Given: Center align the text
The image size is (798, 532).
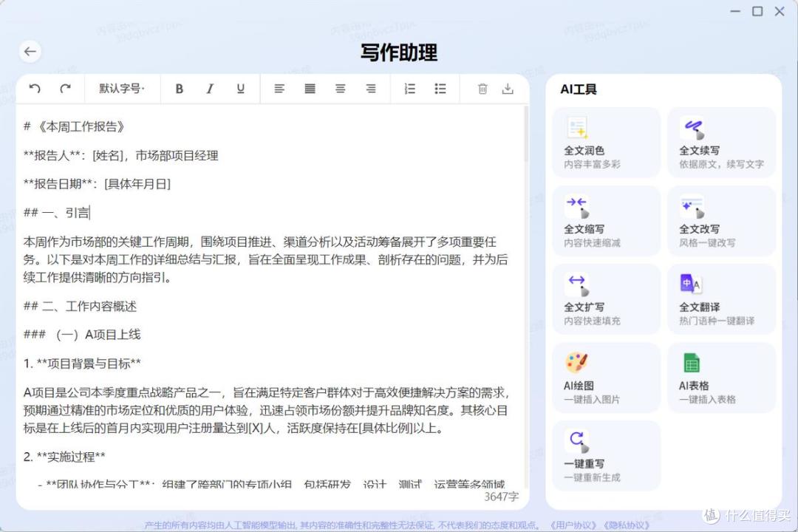Looking at the screenshot, I should tap(340, 89).
